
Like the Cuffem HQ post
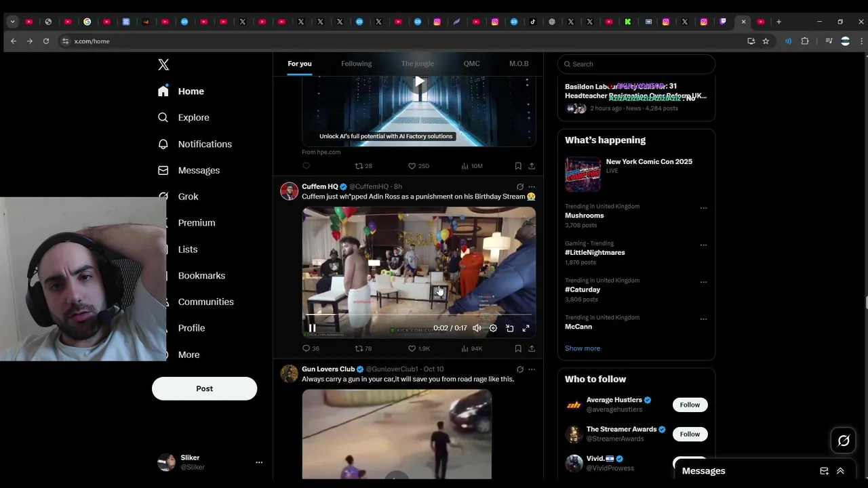pos(418,348)
